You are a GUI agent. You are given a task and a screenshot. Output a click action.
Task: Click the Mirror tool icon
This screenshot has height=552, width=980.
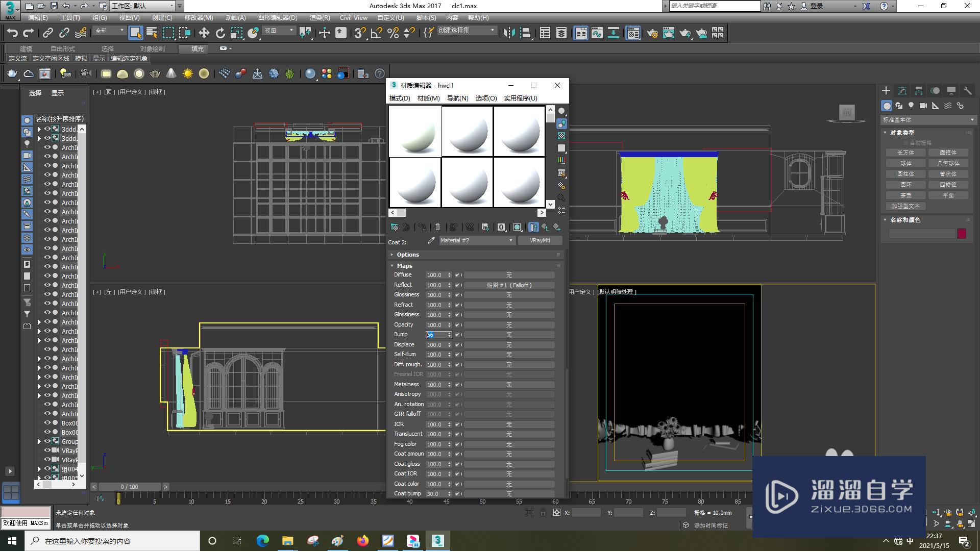[509, 33]
